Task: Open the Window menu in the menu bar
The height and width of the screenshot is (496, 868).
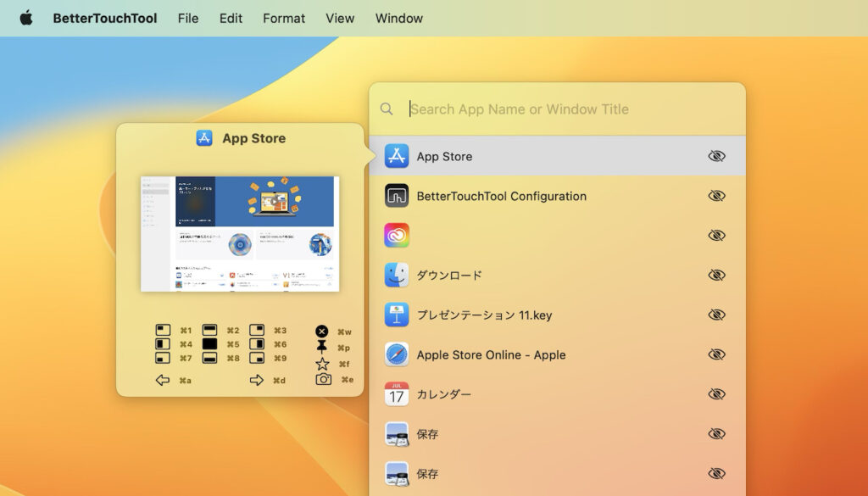Action: (x=398, y=18)
